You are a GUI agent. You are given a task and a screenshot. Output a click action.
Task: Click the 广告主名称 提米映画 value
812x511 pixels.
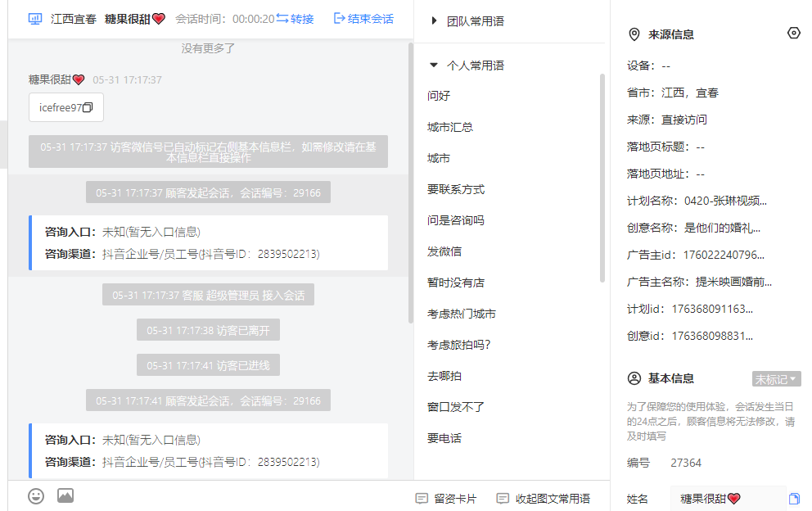pyautogui.click(x=733, y=282)
